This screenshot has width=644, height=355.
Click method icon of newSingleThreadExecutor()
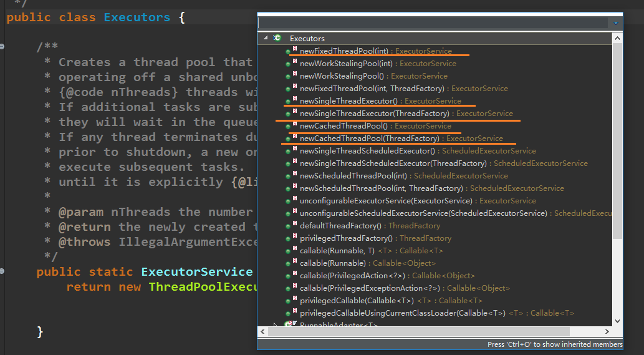point(291,100)
